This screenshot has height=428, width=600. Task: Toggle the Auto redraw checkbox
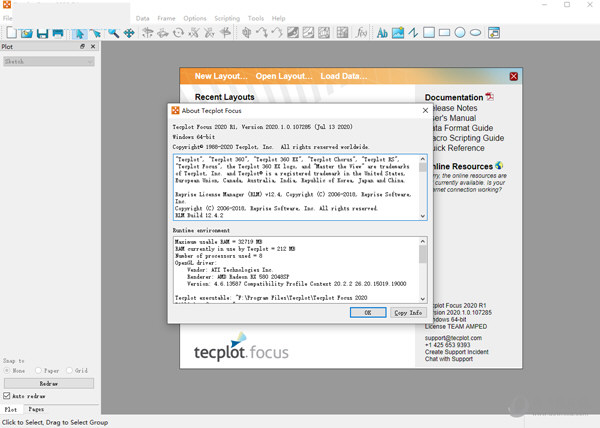click(7, 395)
